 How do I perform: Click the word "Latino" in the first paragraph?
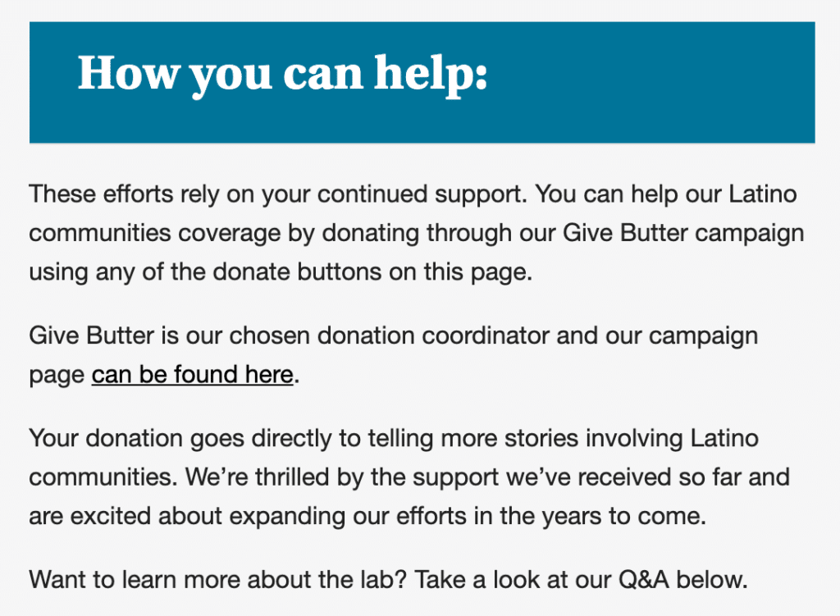[x=763, y=194]
